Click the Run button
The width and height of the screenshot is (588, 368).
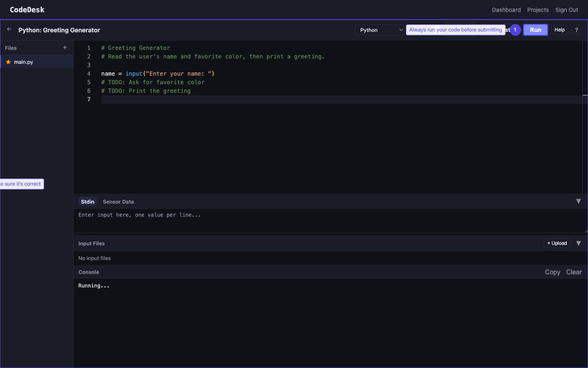point(535,30)
